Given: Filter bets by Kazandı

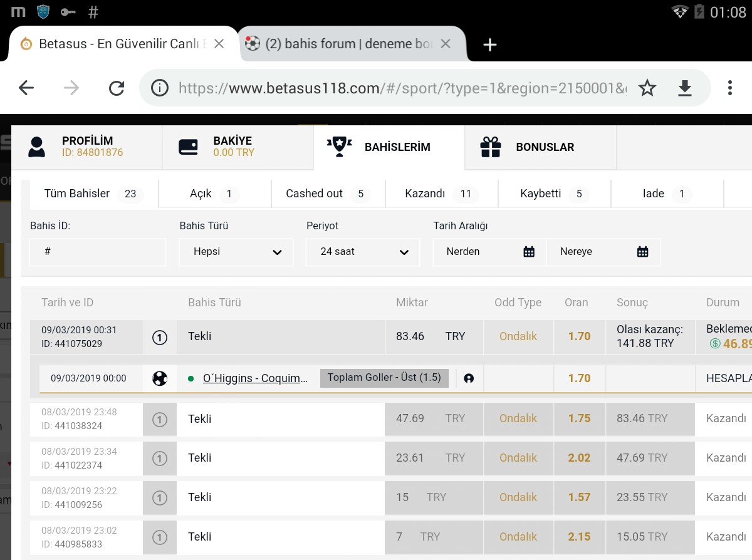Looking at the screenshot, I should tap(441, 194).
